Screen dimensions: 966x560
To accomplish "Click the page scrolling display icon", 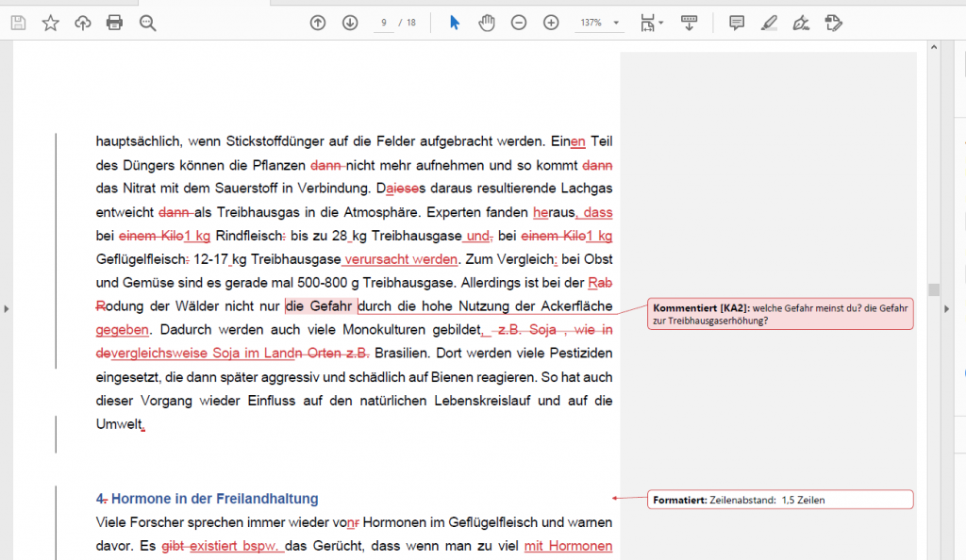I will click(x=690, y=22).
